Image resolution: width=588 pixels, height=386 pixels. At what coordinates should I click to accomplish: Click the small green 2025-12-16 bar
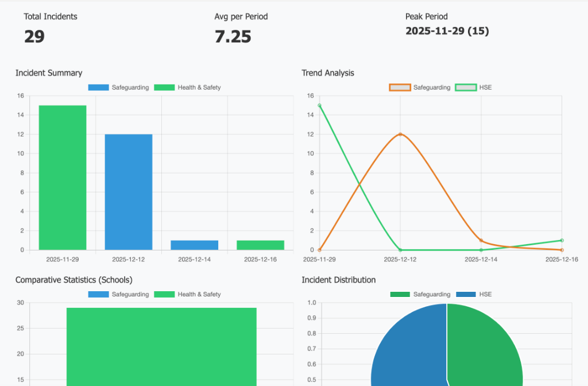pyautogui.click(x=261, y=245)
